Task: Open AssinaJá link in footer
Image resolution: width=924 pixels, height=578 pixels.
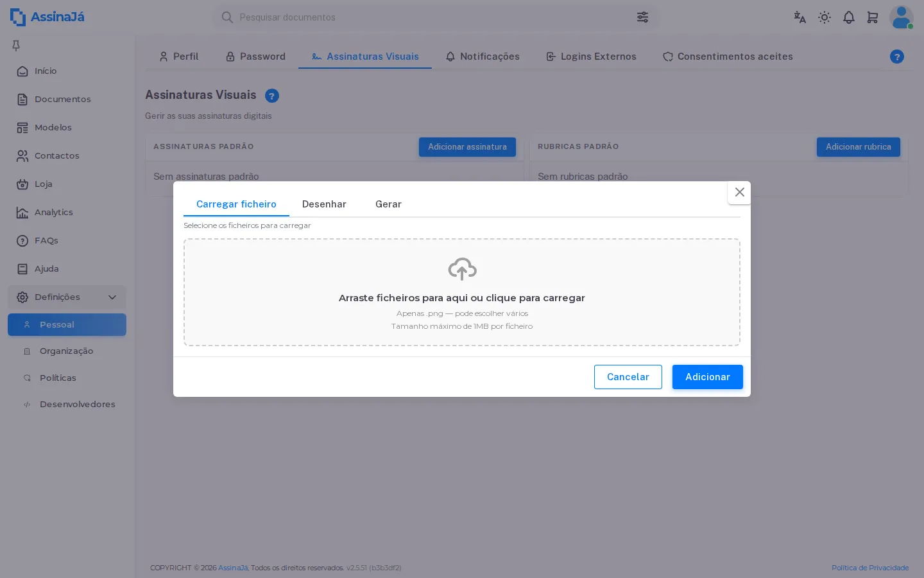Action: click(x=233, y=568)
